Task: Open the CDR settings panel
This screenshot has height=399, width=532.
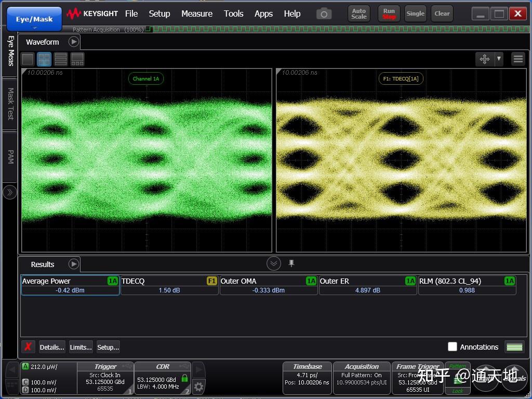Action: click(x=163, y=378)
